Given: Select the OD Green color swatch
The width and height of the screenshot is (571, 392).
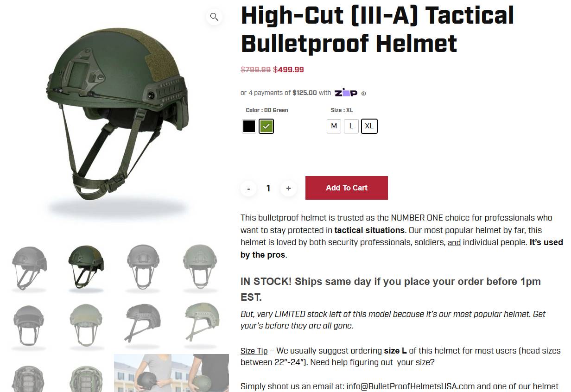Looking at the screenshot, I should pyautogui.click(x=266, y=126).
